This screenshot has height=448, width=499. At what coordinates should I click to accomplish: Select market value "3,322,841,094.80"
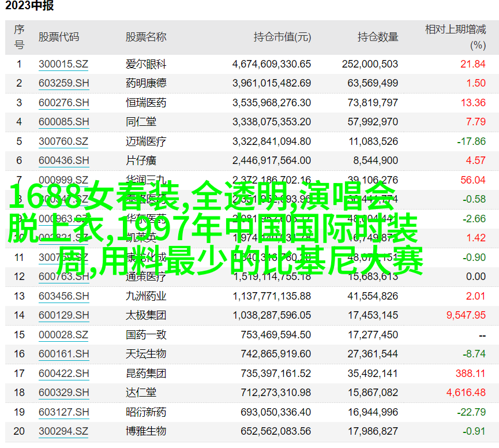[x=272, y=141]
